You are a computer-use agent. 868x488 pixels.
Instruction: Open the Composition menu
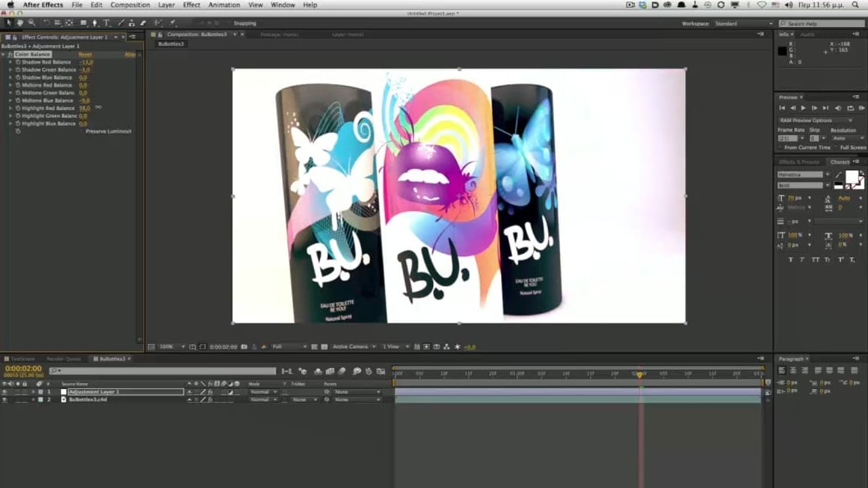[x=130, y=5]
